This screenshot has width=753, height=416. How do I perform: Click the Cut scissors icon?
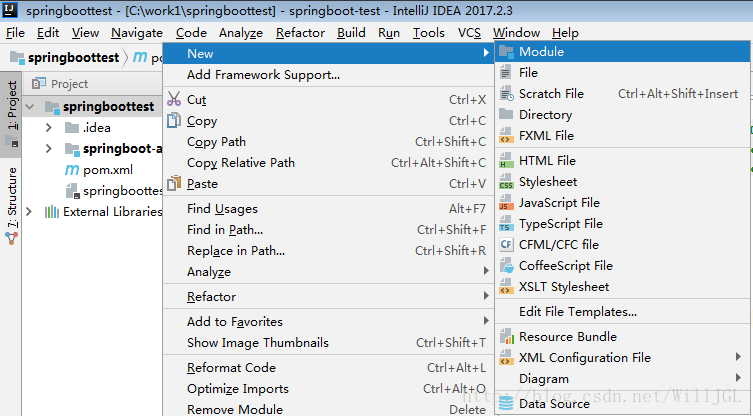click(174, 99)
